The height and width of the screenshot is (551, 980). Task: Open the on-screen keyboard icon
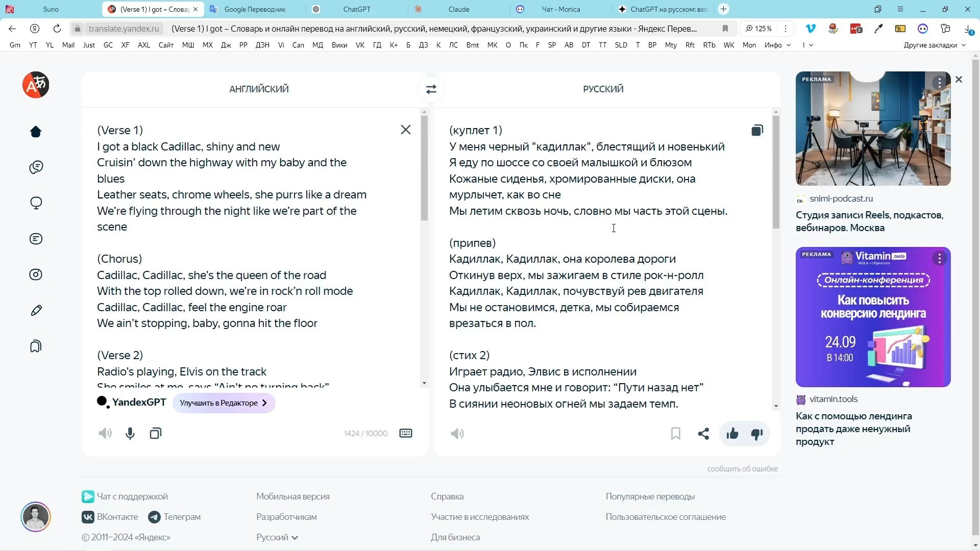406,433
